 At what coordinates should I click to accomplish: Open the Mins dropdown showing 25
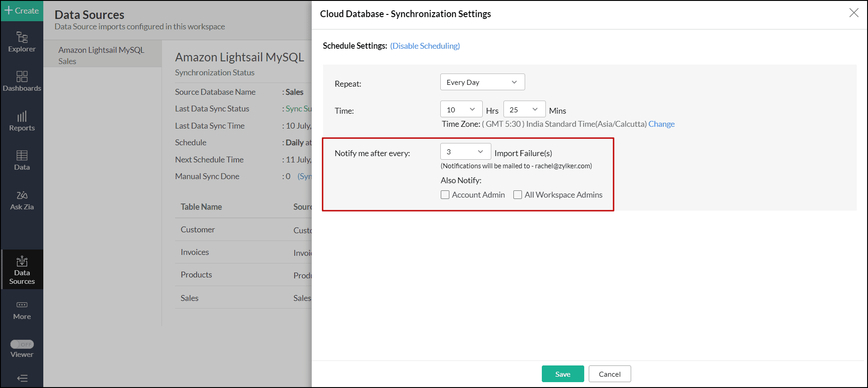[x=524, y=110]
